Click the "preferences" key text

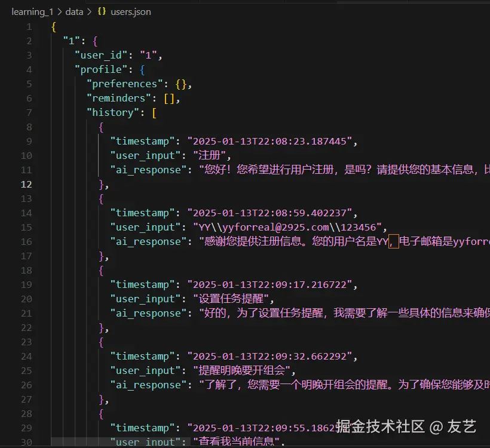tap(124, 84)
